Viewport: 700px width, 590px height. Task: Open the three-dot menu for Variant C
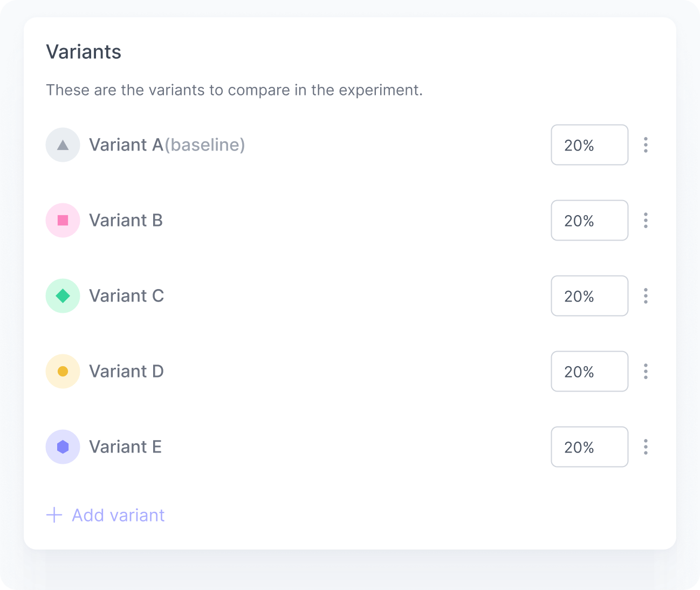[x=645, y=296]
